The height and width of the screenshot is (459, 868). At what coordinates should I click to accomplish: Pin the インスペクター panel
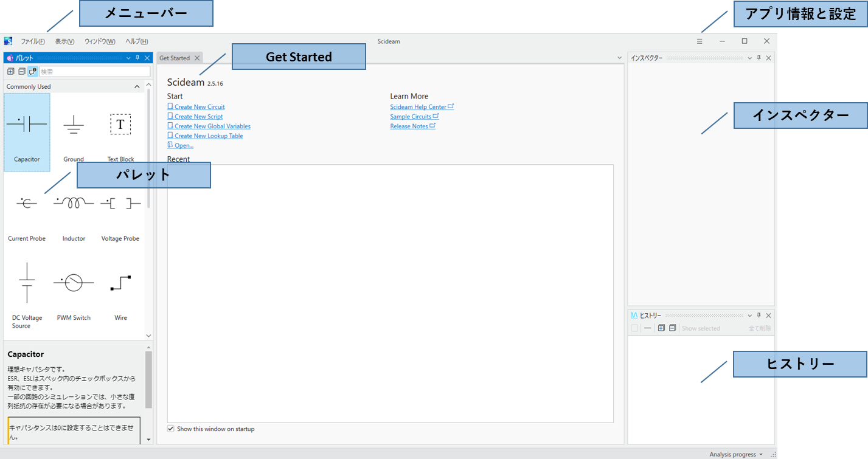coord(759,58)
